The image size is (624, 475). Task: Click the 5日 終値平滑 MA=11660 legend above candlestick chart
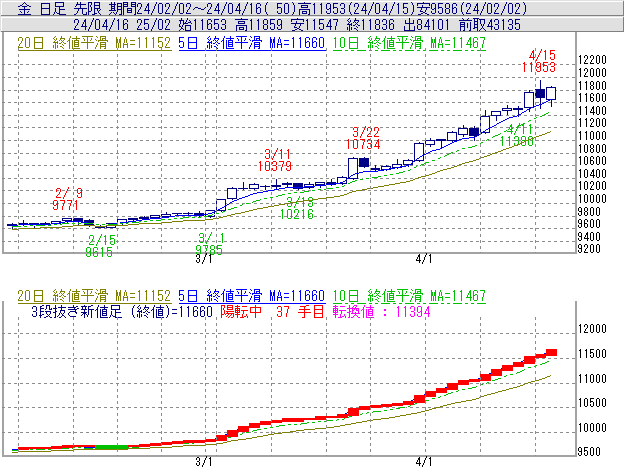coord(252,43)
